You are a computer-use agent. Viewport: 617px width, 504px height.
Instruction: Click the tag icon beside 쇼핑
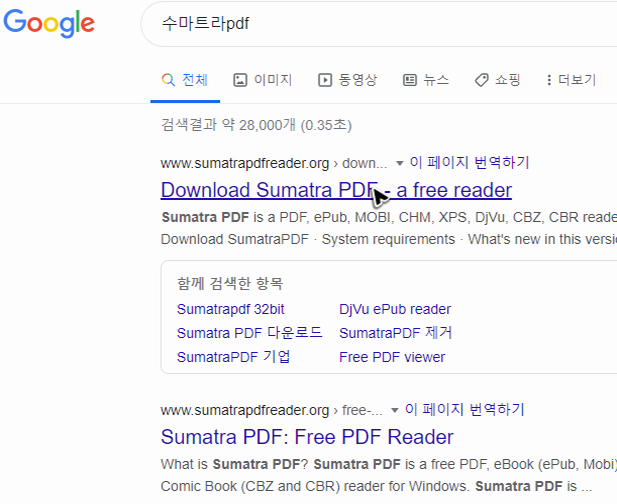pyautogui.click(x=482, y=80)
